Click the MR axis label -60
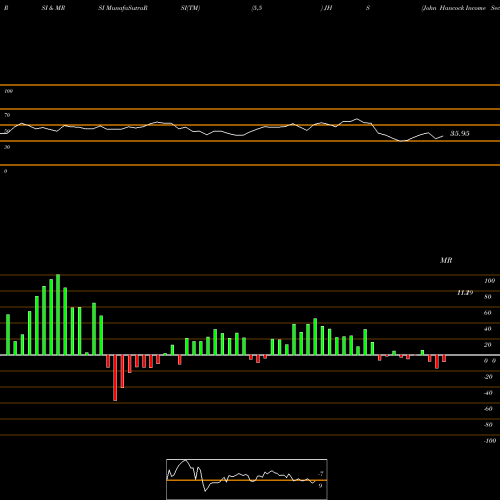 pos(488,409)
